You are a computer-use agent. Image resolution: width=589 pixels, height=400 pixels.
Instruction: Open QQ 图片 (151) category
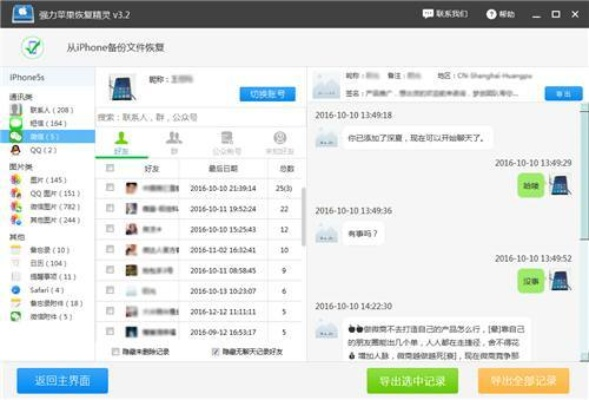45,193
